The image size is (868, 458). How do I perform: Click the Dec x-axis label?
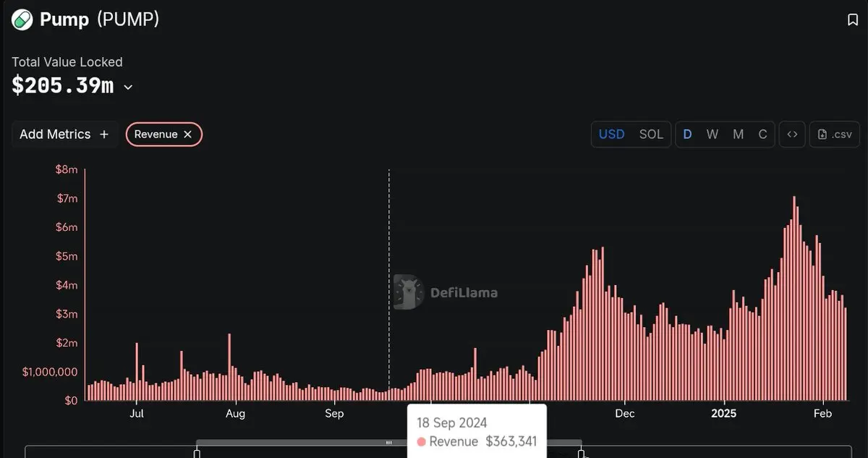(x=625, y=414)
